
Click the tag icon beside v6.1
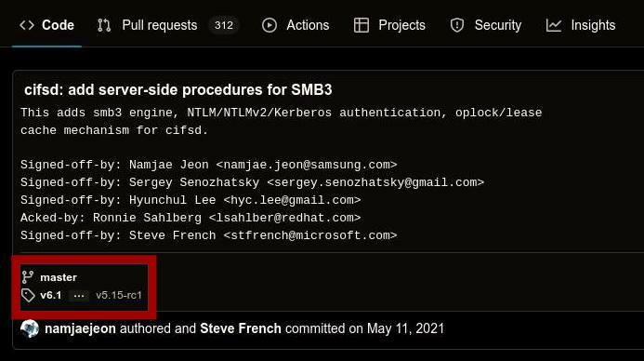click(x=28, y=295)
